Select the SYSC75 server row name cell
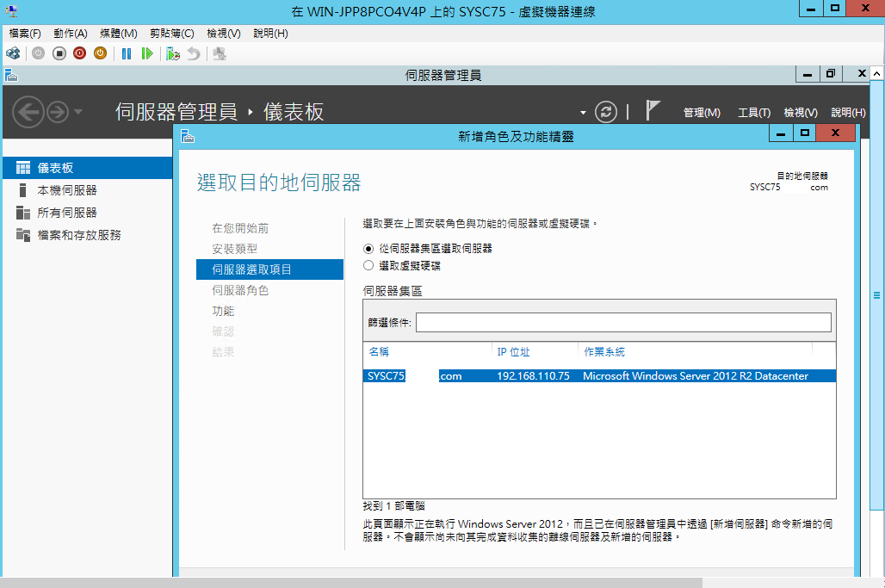The width and height of the screenshot is (885, 588). click(x=414, y=376)
